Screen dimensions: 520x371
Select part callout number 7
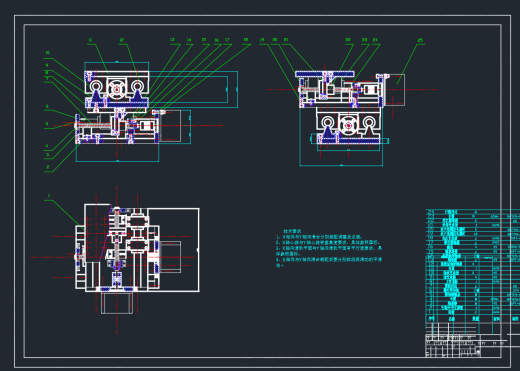pos(47,78)
